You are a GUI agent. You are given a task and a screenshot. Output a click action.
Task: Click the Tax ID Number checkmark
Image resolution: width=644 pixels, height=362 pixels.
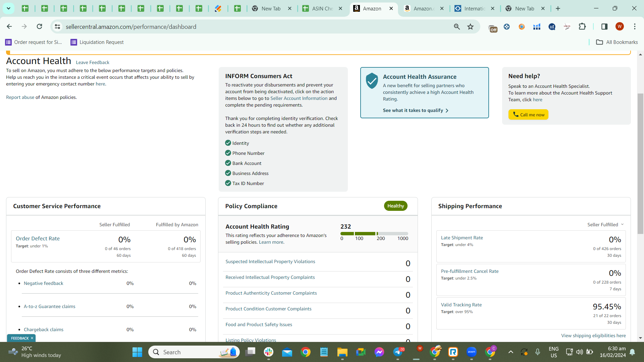(228, 183)
